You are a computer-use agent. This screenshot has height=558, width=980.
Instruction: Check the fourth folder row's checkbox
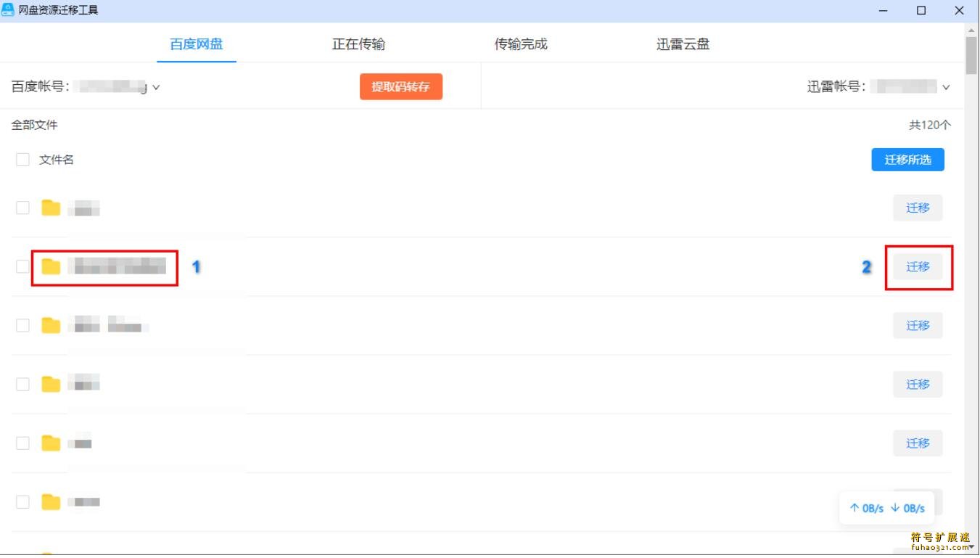[22, 384]
